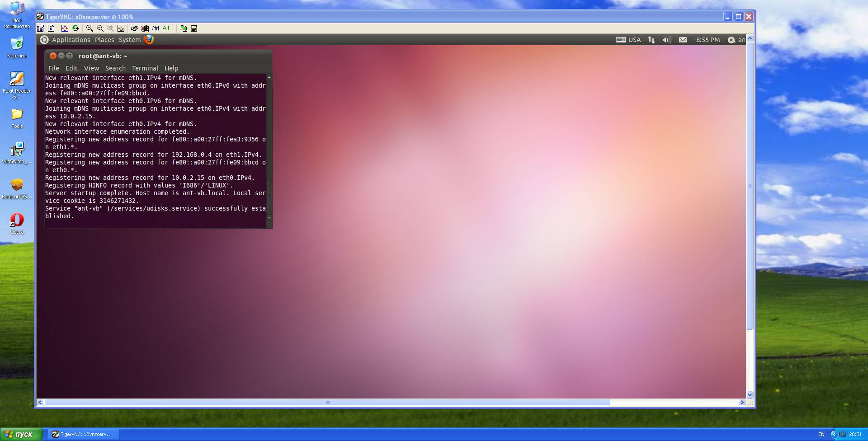Open the Terminal menu in terminal window

pos(145,68)
